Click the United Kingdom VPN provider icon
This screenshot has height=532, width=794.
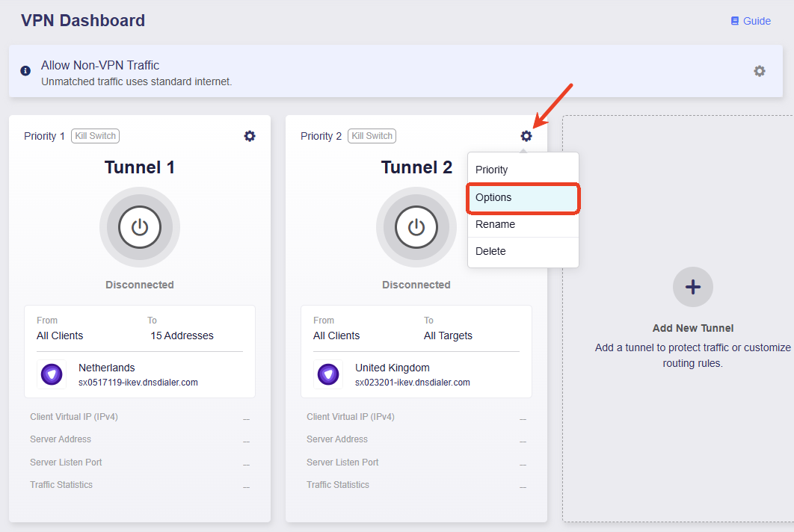(x=328, y=374)
